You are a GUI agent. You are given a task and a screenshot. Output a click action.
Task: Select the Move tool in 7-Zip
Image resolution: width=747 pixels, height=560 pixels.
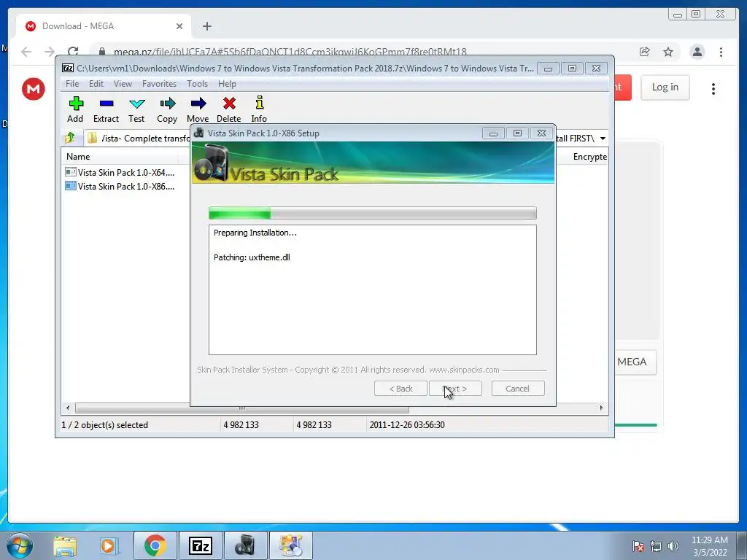(x=198, y=109)
